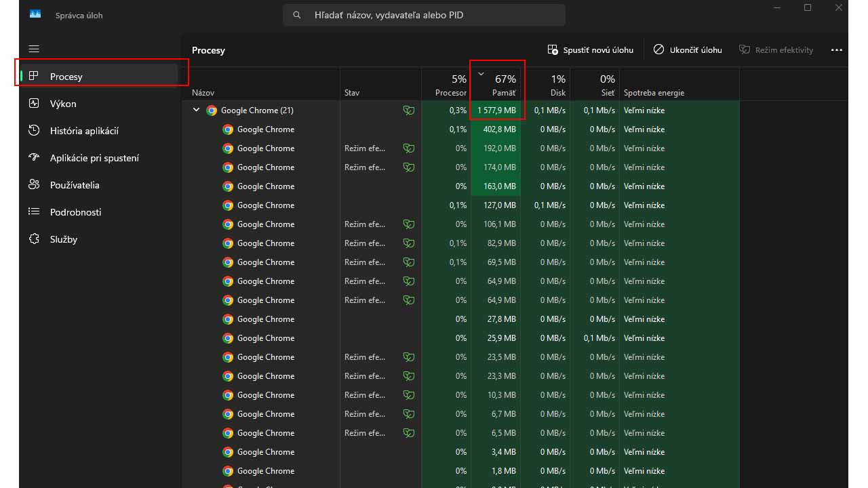This screenshot has height=488, width=868.
Task: Click efficiency leaf icon in the 23,3 MB row
Action: point(408,376)
